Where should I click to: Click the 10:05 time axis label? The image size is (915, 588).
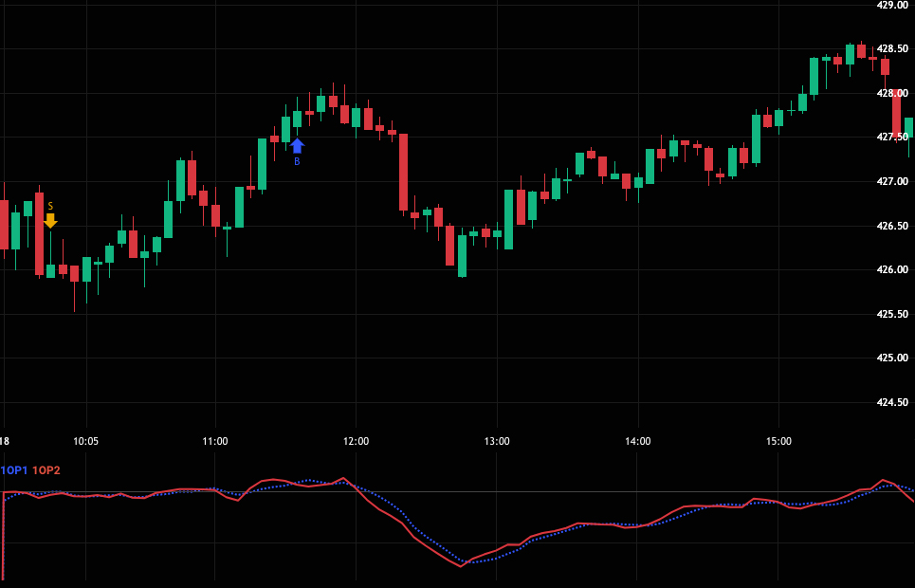coord(85,441)
